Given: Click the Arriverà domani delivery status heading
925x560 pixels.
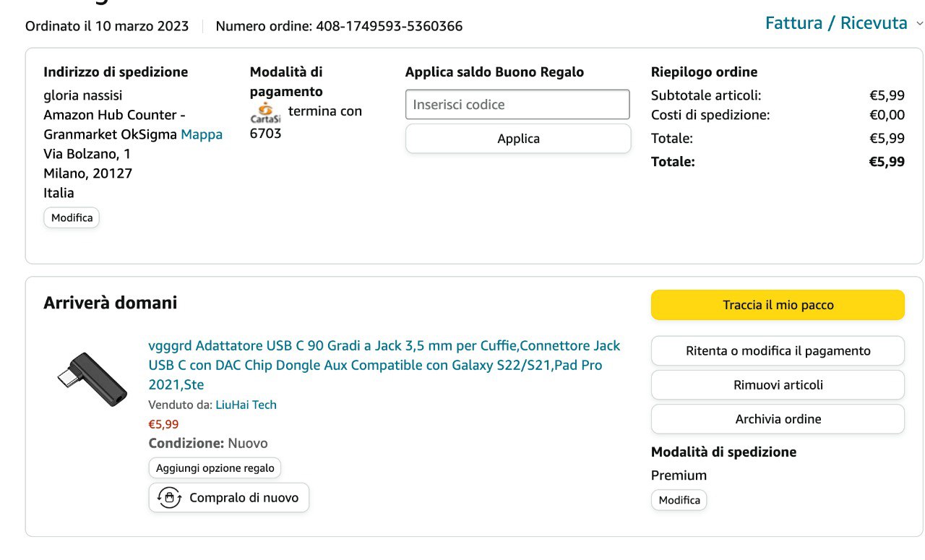Looking at the screenshot, I should pyautogui.click(x=110, y=303).
